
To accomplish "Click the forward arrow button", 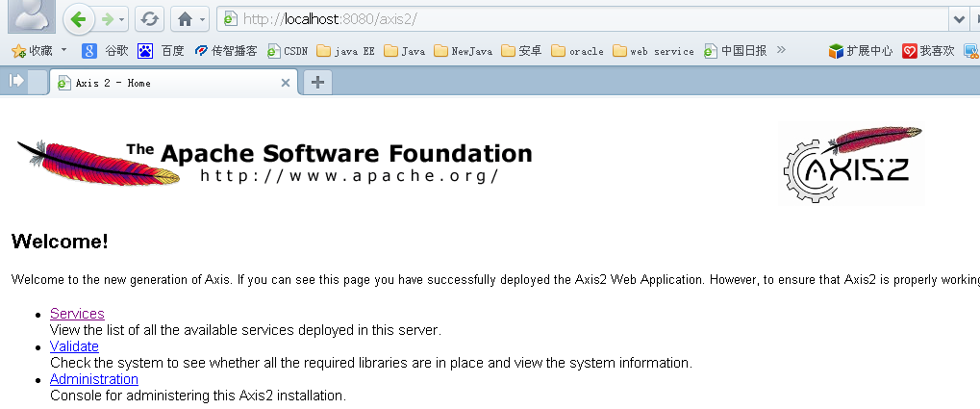I will (108, 19).
